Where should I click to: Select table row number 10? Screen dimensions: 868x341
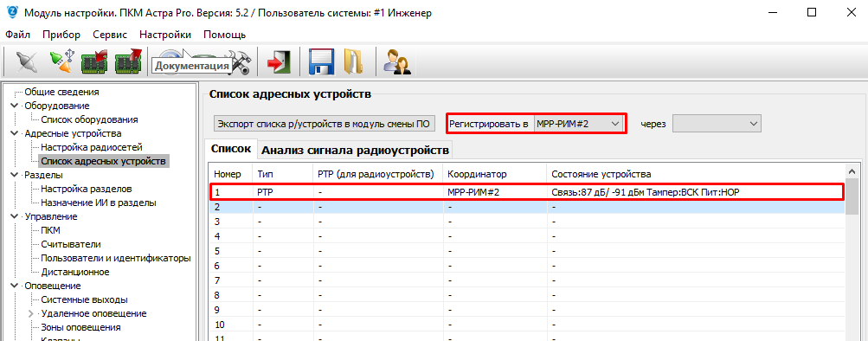click(526, 325)
